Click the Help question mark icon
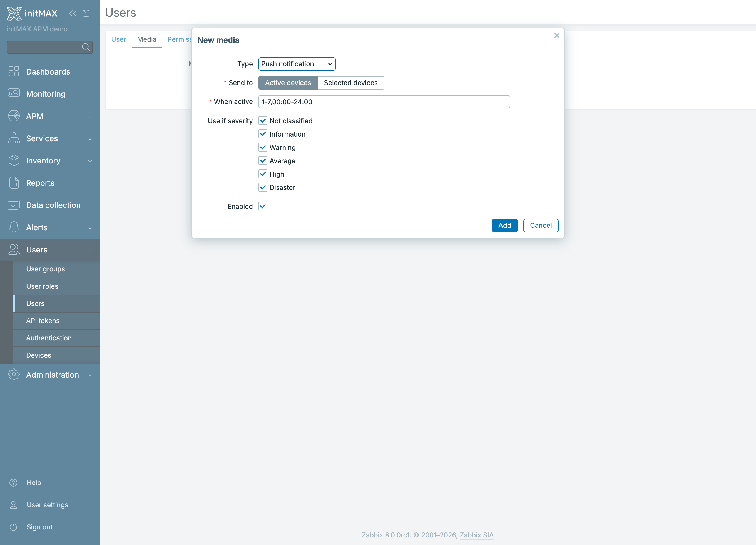This screenshot has height=545, width=756. tap(13, 483)
